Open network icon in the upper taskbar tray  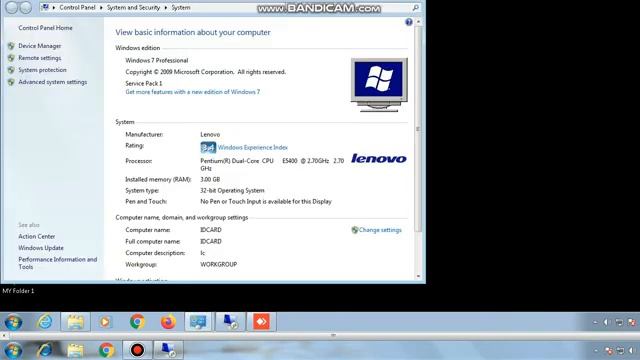(619, 322)
